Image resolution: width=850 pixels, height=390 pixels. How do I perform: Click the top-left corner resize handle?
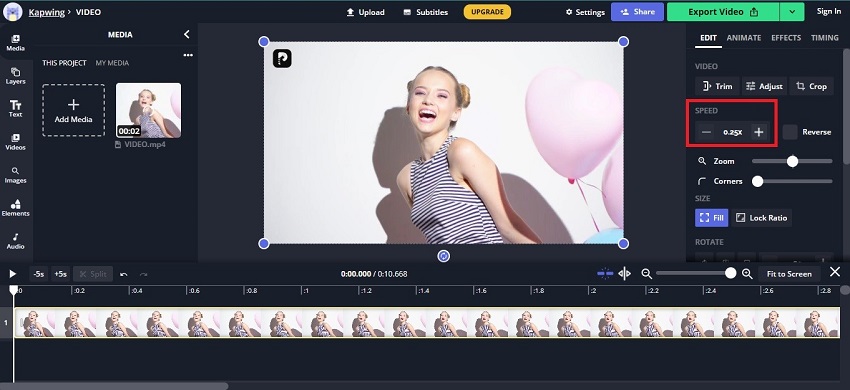263,41
